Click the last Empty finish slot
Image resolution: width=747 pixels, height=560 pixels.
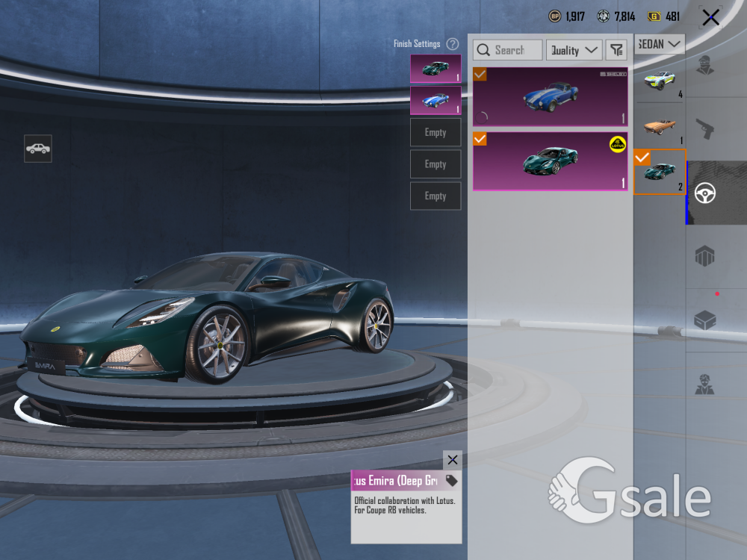point(436,196)
